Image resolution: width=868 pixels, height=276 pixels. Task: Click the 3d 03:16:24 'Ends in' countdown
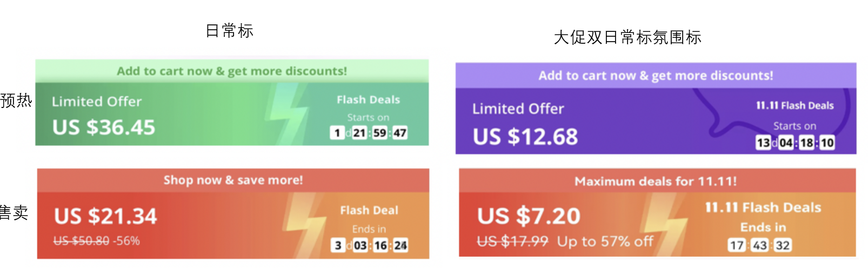tap(370, 246)
